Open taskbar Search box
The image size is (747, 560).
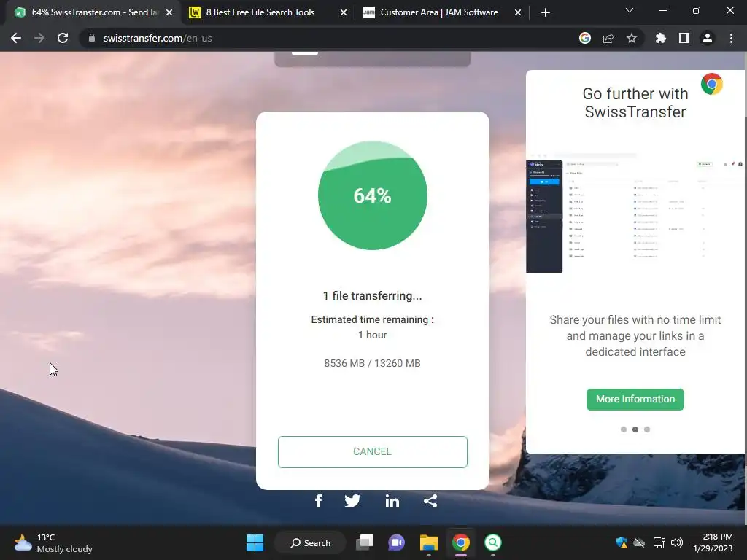(310, 542)
